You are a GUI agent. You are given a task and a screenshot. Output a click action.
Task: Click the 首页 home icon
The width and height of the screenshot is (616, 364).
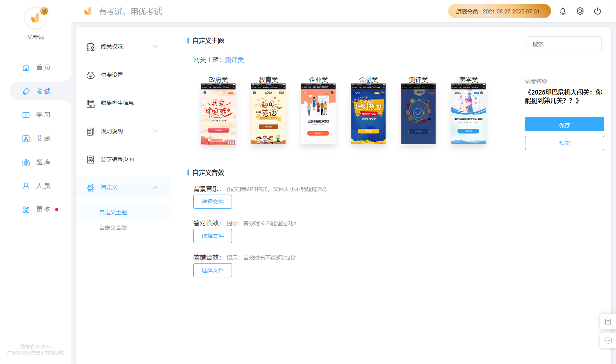point(26,67)
